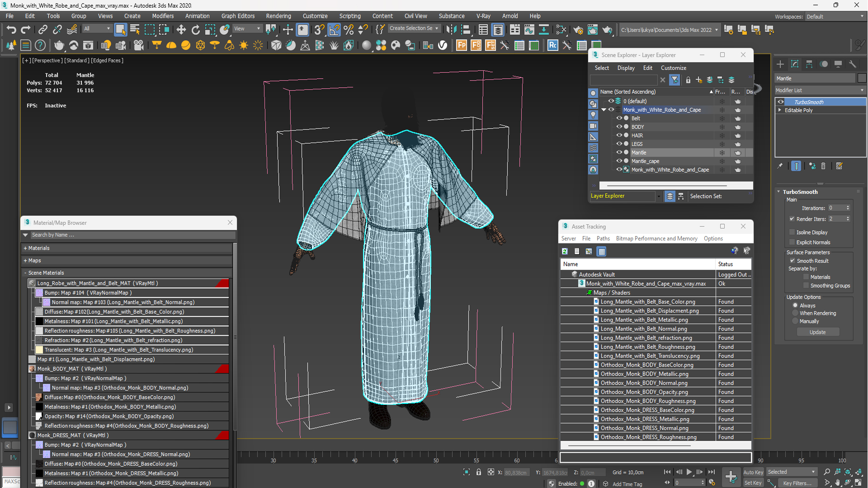Screen dimensions: 868x488
Task: Click the Configure Modifier Sets icon
Action: (840, 166)
